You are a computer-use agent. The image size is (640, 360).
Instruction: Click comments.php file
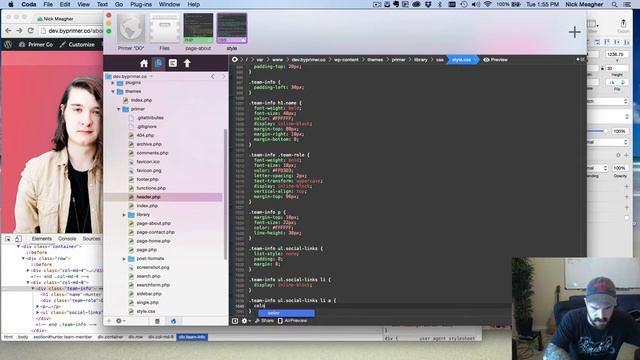tap(152, 153)
